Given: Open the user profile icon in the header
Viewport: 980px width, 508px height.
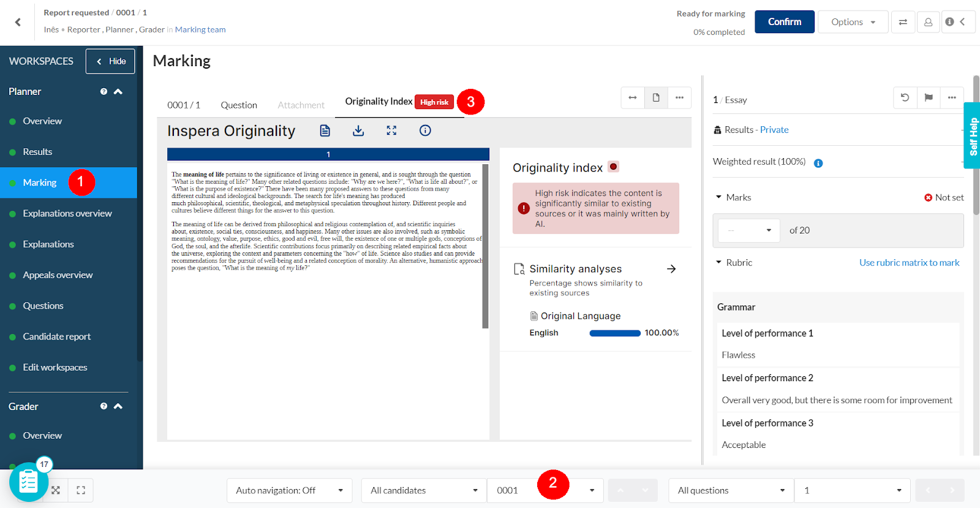Looking at the screenshot, I should (x=929, y=22).
